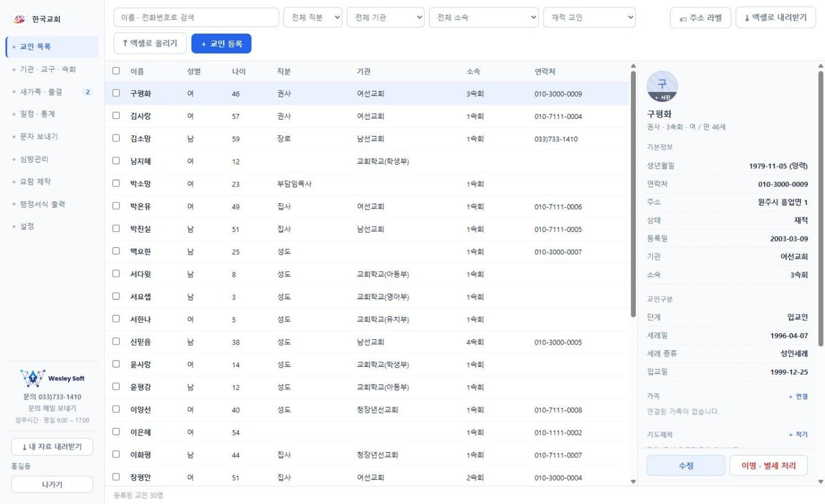The height and width of the screenshot is (504, 825).
Task: Check the box for 김소망
Action: (x=116, y=138)
